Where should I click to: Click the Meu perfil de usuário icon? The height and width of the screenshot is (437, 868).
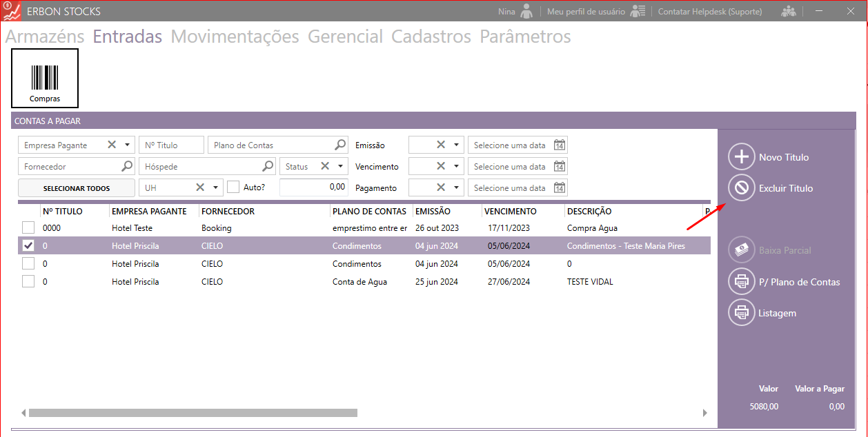click(638, 12)
